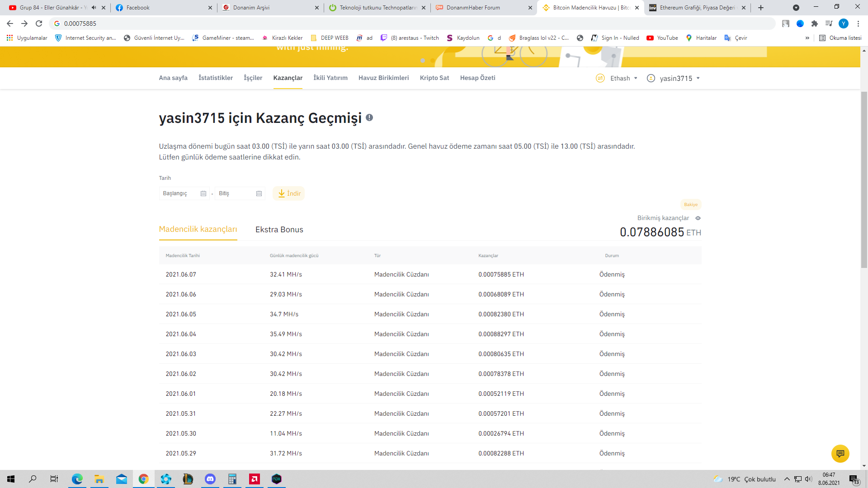This screenshot has height=488, width=868.
Task: Open the İstatistikler menu item
Action: click(216, 78)
